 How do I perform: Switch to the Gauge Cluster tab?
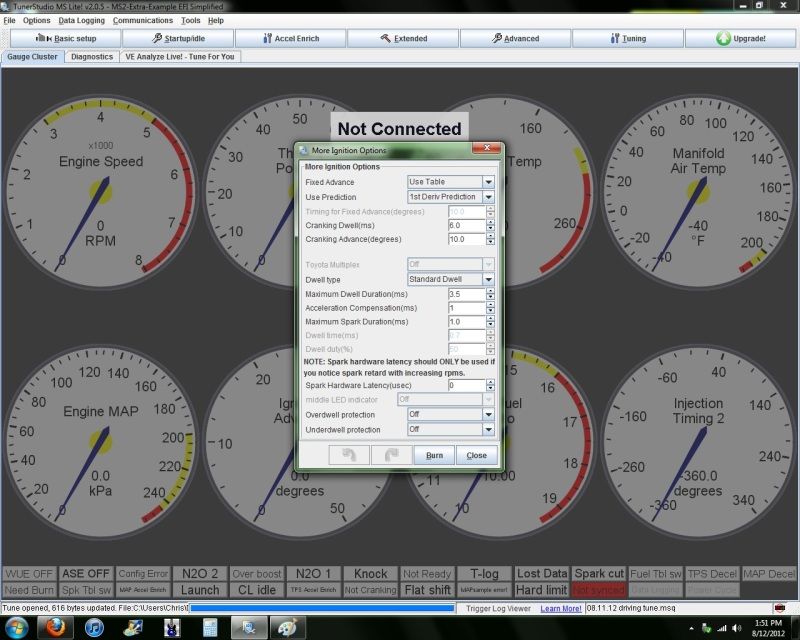point(32,57)
